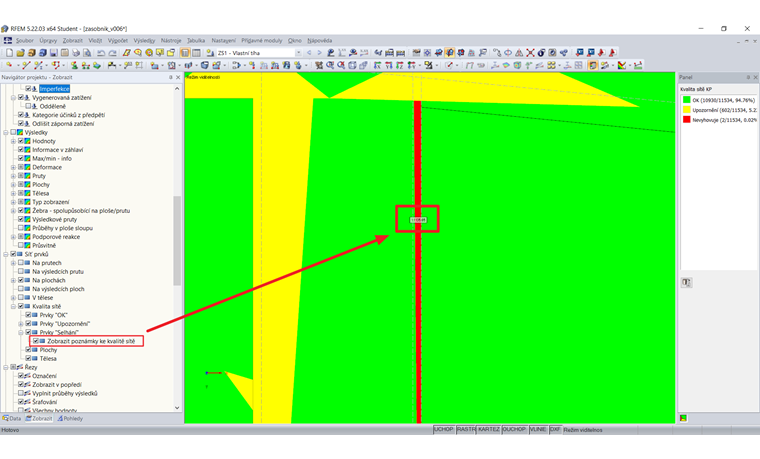Collapse the Kvalita sítě tree node
This screenshot has width=760, height=459.
pyautogui.click(x=14, y=306)
